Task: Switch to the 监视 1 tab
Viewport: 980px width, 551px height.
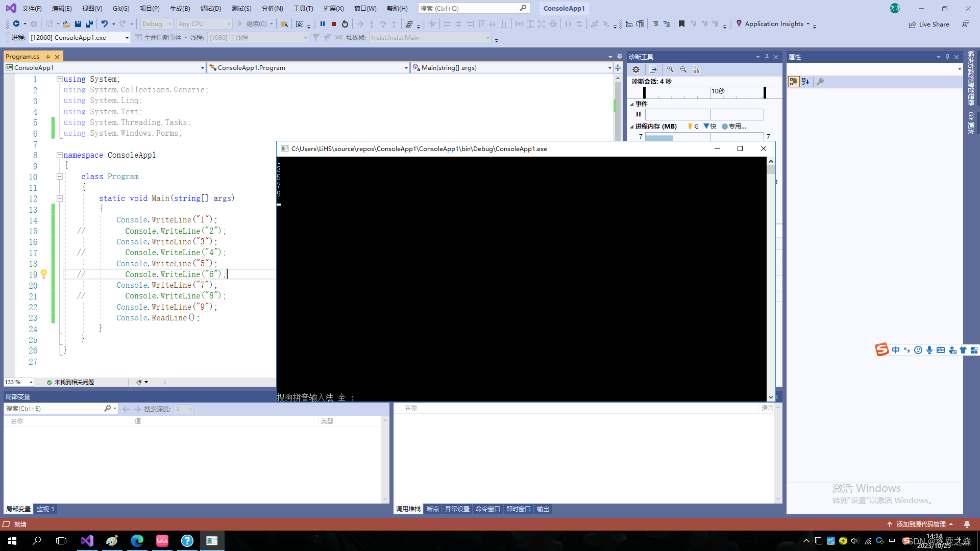Action: [x=45, y=509]
